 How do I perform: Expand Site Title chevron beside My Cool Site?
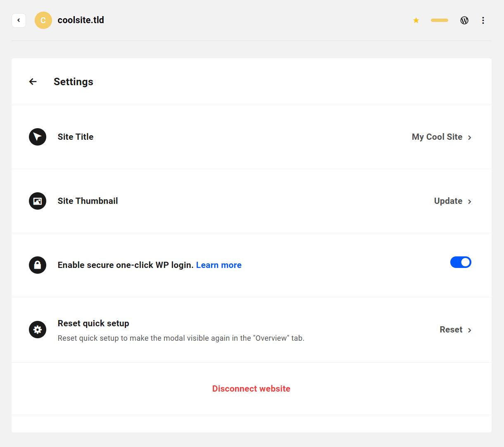(x=470, y=137)
